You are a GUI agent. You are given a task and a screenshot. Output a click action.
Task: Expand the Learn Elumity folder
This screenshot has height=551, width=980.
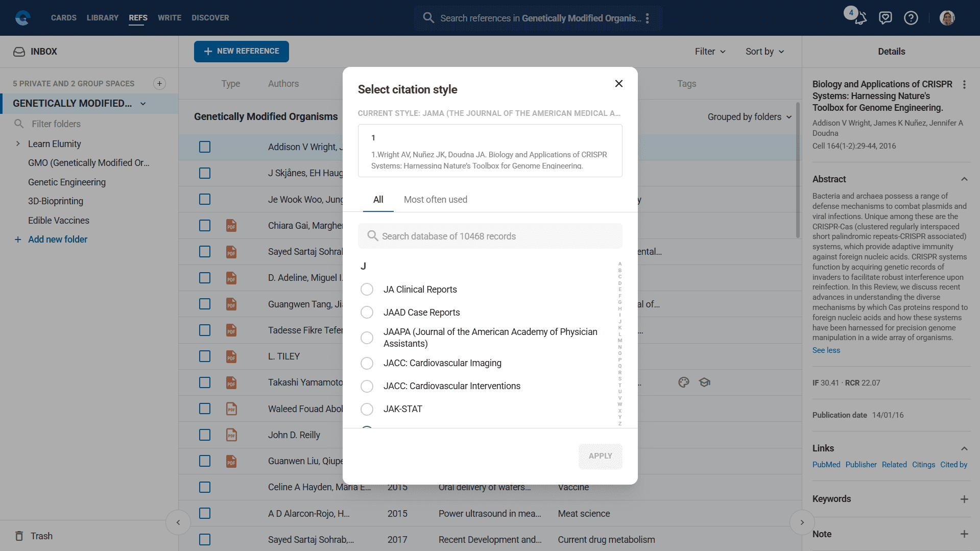pos(18,144)
